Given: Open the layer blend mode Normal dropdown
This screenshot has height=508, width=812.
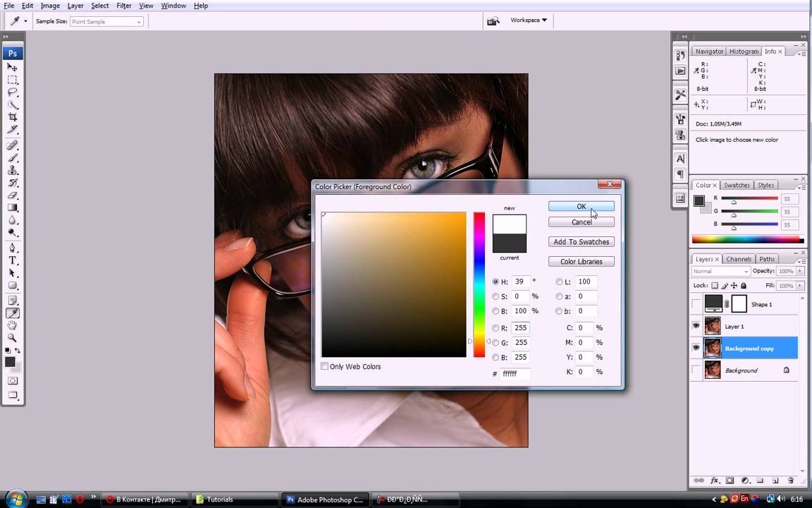Looking at the screenshot, I should pyautogui.click(x=720, y=271).
